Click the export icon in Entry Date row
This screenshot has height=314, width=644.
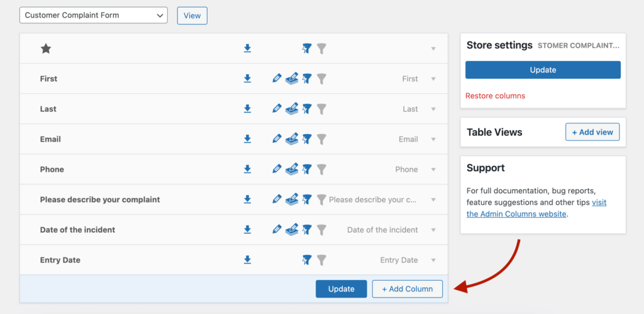tap(247, 260)
